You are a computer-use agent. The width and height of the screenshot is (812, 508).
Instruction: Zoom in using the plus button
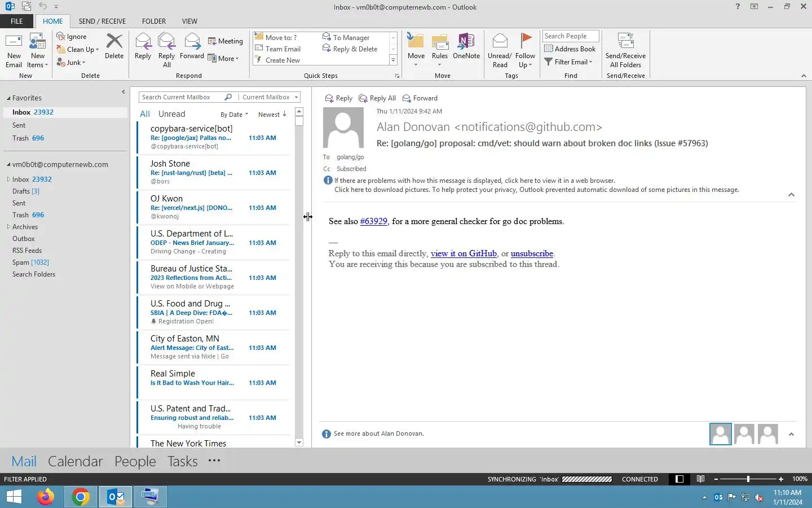coord(781,479)
